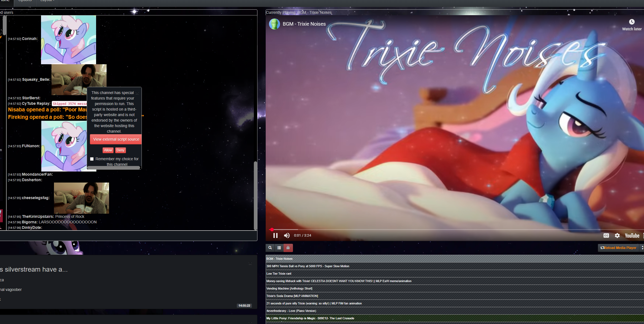The height and width of the screenshot is (324, 644).
Task: Select Low Tier Trixie rant playlist entry
Action: [279, 274]
